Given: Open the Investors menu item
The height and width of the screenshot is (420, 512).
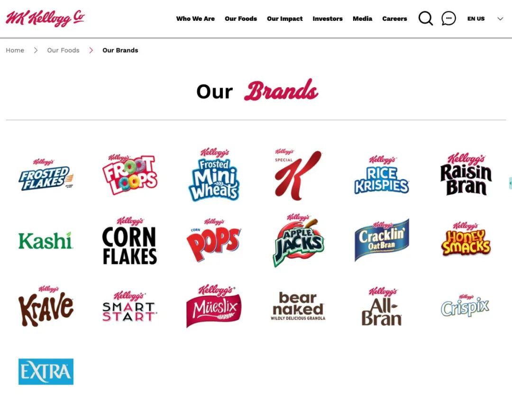Looking at the screenshot, I should point(328,18).
